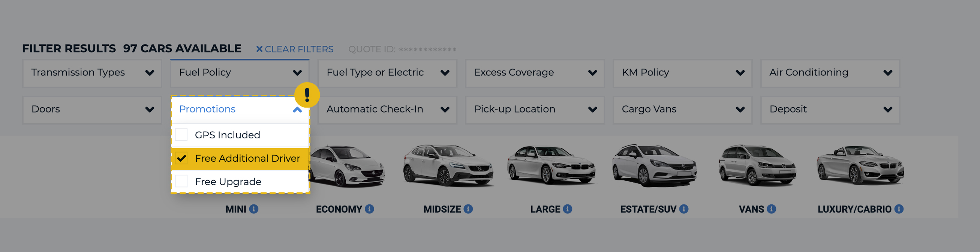
Task: Click the MIDSIZE category info icon
Action: (x=468, y=208)
